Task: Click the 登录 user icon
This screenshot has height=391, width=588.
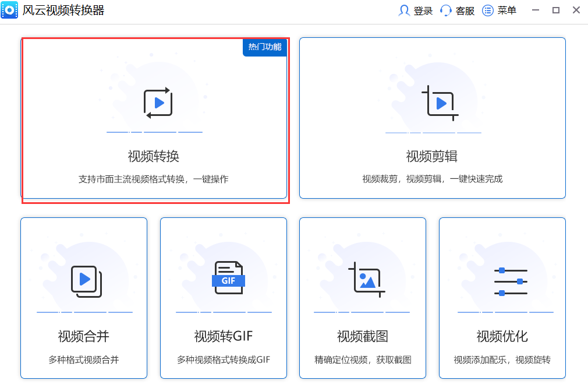Action: [x=404, y=10]
